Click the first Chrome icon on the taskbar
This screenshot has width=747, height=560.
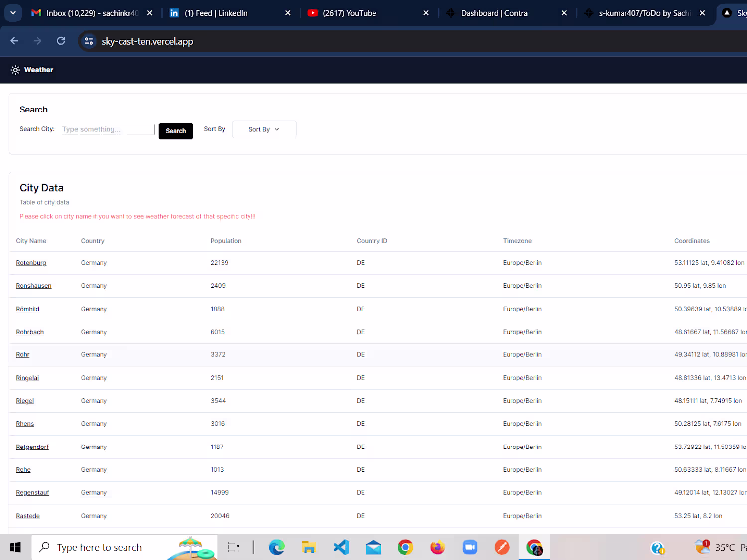[x=405, y=547]
